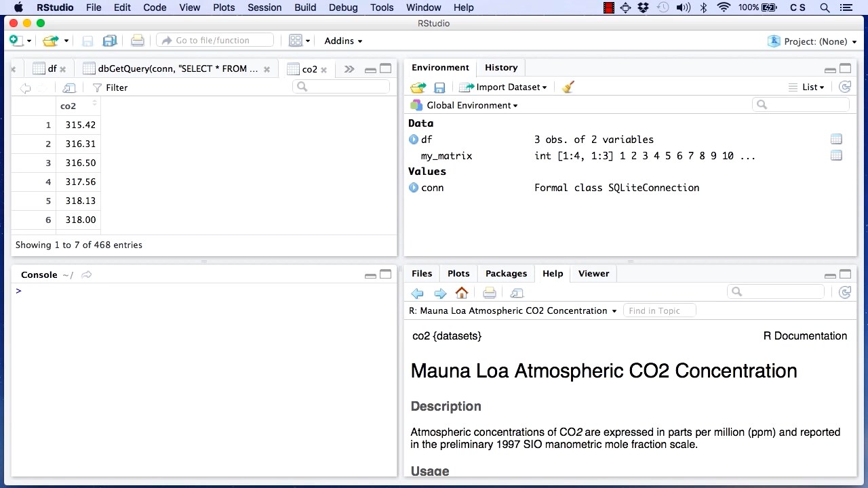Expand the df data frame entry
This screenshot has width=868, height=488.
click(414, 140)
